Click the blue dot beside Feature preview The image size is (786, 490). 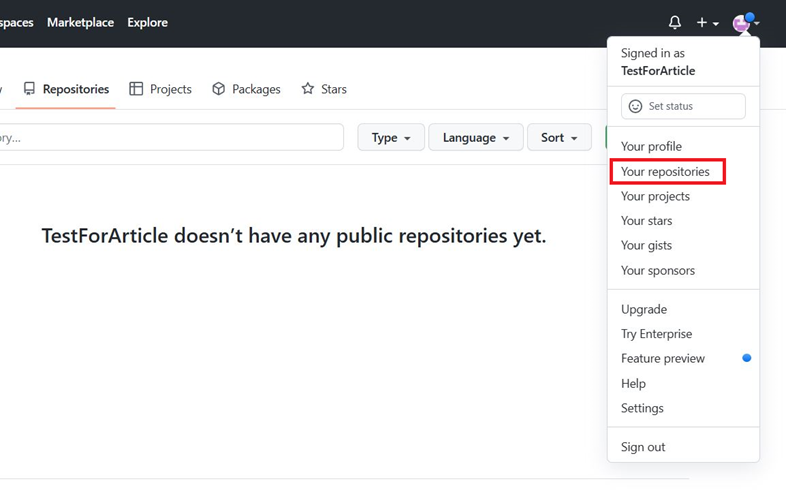point(746,358)
